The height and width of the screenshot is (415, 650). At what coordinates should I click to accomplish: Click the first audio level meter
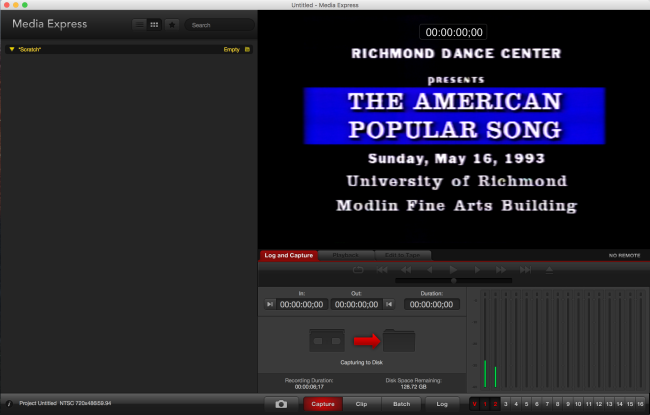[485, 340]
